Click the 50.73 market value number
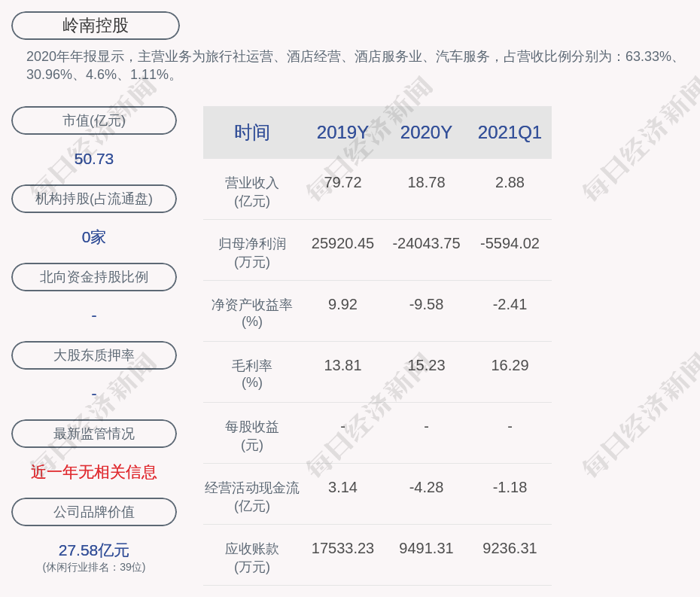This screenshot has height=597, width=700. (94, 159)
